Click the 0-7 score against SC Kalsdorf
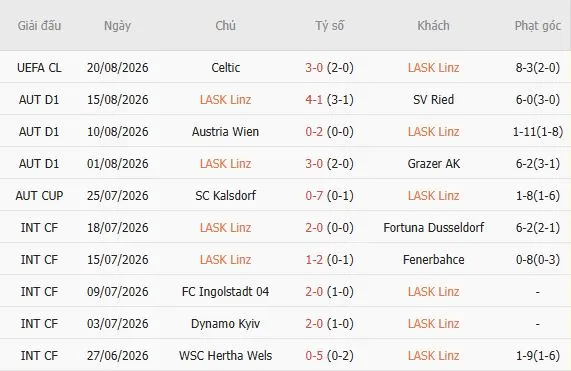The width and height of the screenshot is (571, 371). coord(314,196)
